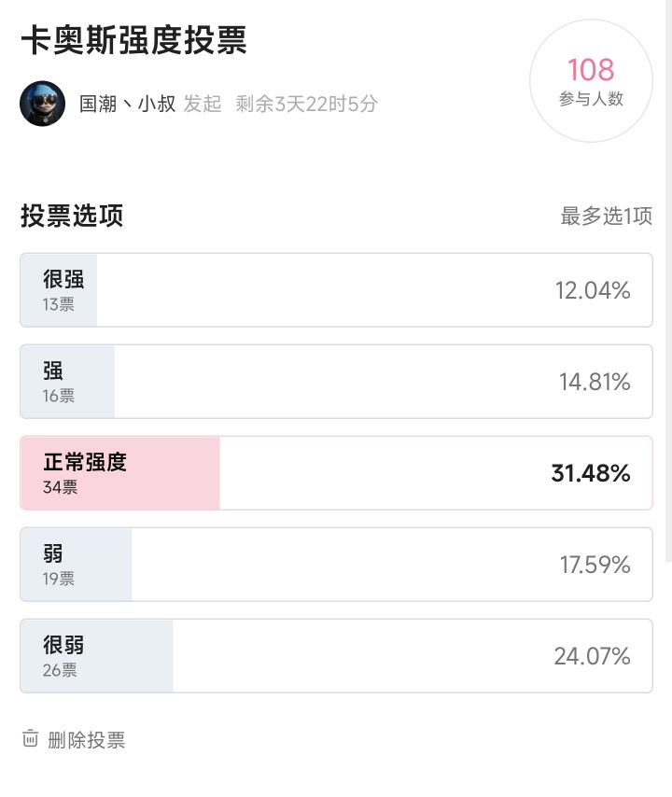Tap the 14.81% result percentage
The width and height of the screenshot is (672, 797).
click(x=595, y=382)
